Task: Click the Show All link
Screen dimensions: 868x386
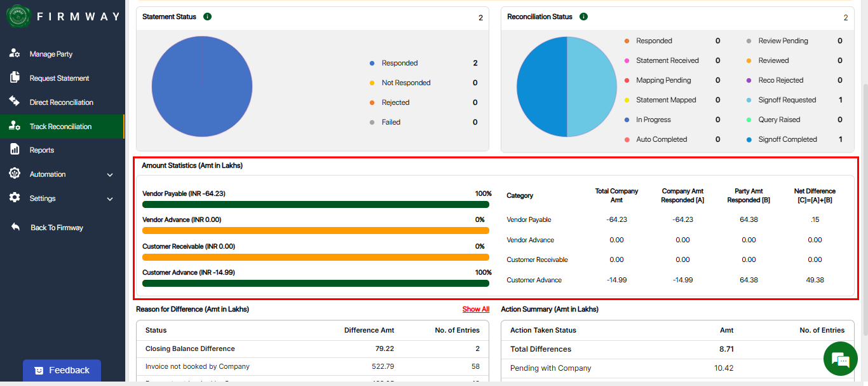Action: [475, 309]
